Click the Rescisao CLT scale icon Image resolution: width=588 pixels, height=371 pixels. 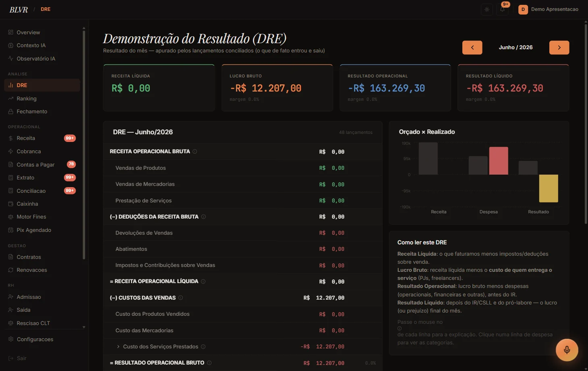point(11,323)
